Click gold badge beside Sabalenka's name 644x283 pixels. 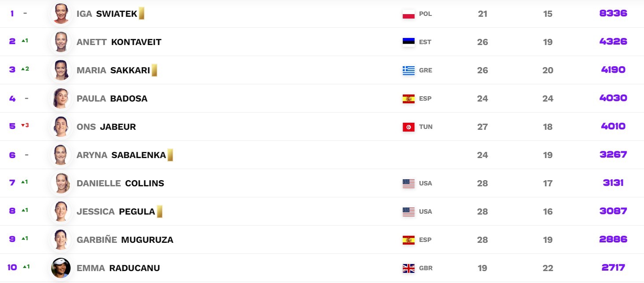[170, 155]
